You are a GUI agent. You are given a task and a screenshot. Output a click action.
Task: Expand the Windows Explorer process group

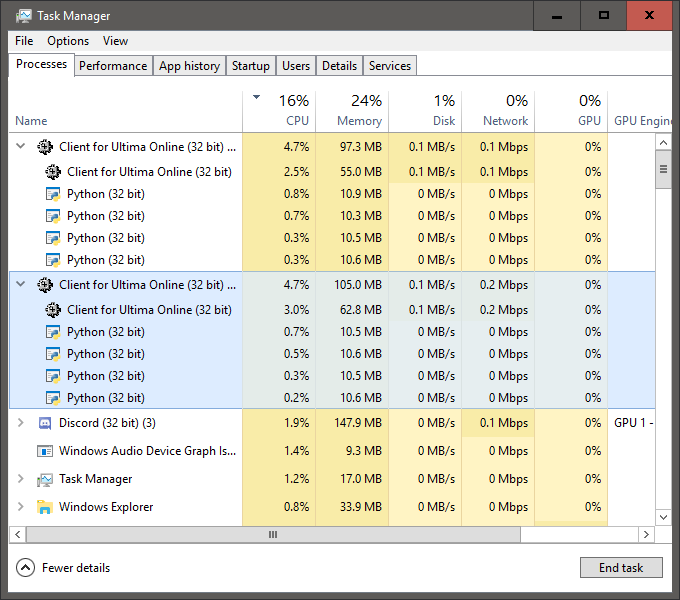20,506
